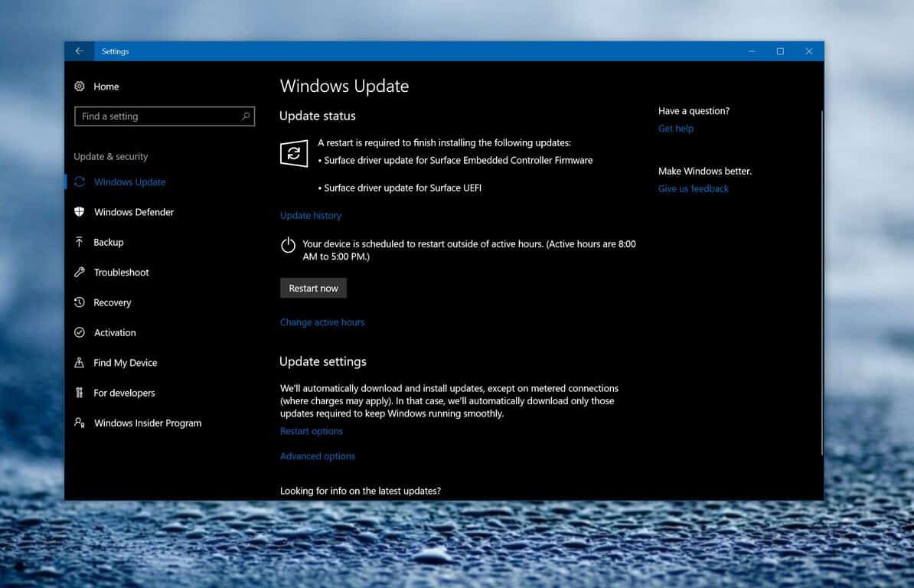914x588 pixels.
Task: Open Windows Defender settings
Action: click(133, 212)
